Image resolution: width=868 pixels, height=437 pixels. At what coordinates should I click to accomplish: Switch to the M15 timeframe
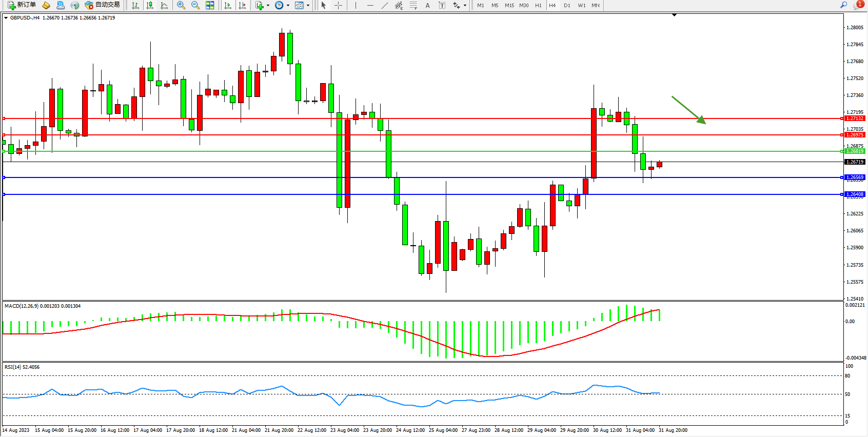pos(509,6)
